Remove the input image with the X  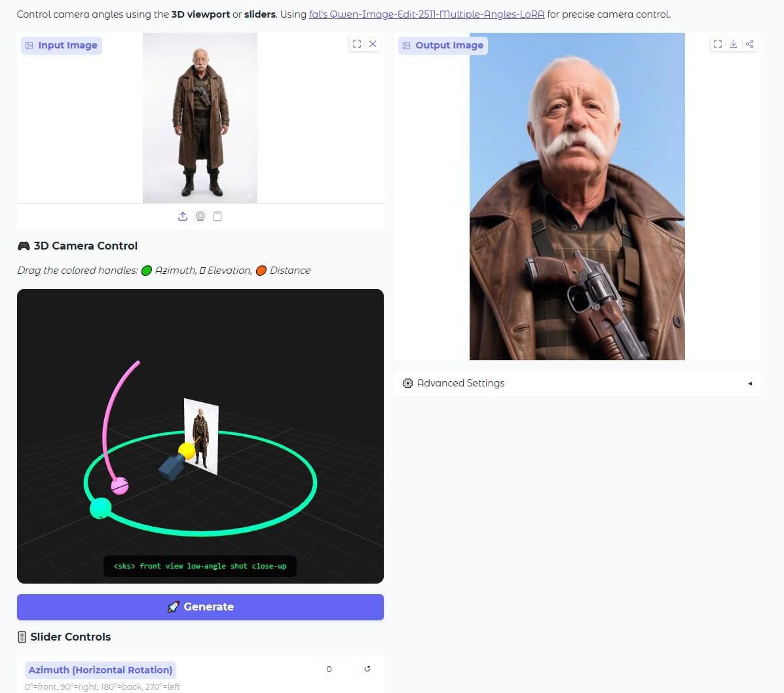373,44
